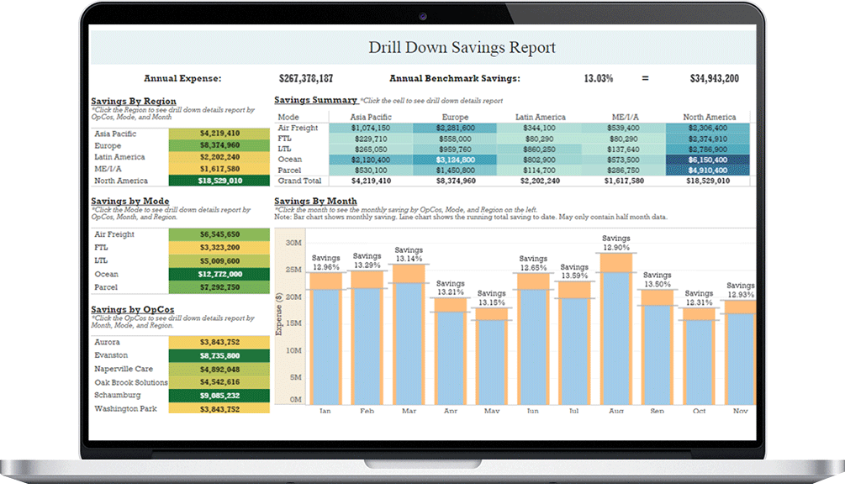Image resolution: width=845 pixels, height=504 pixels.
Task: Select LTL Latin America cell $860,250
Action: pyautogui.click(x=539, y=150)
